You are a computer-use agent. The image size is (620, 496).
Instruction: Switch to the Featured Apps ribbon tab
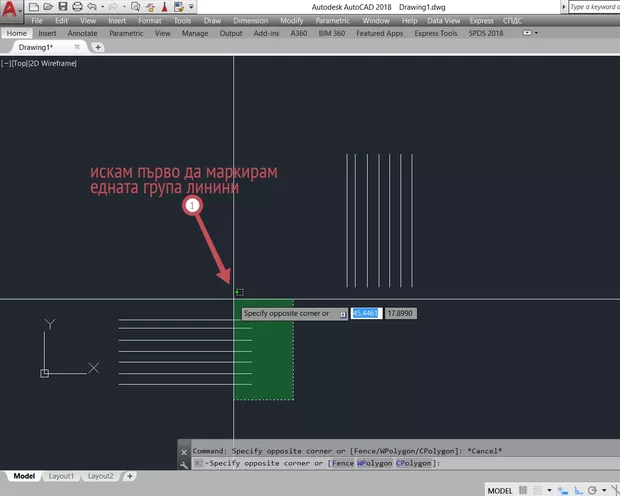380,33
